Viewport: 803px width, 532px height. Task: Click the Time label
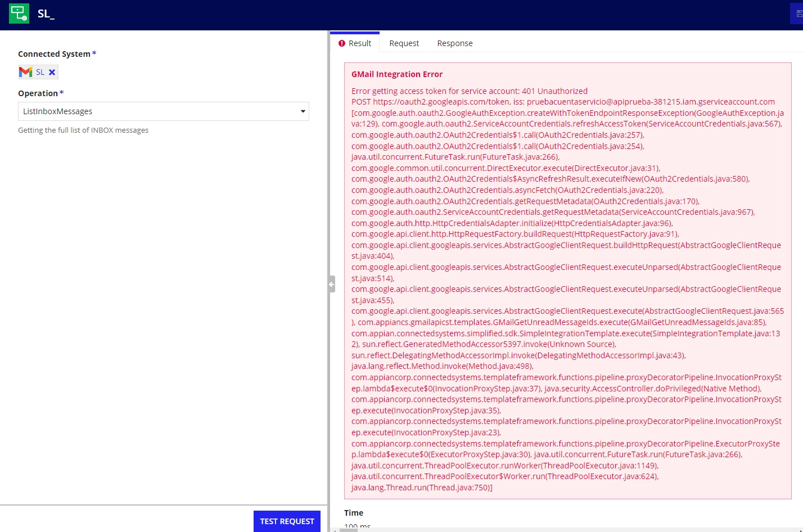354,513
